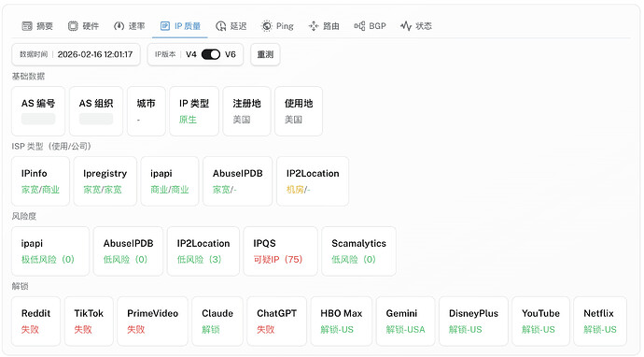Click the summary tab icon (摘要)

point(27,26)
